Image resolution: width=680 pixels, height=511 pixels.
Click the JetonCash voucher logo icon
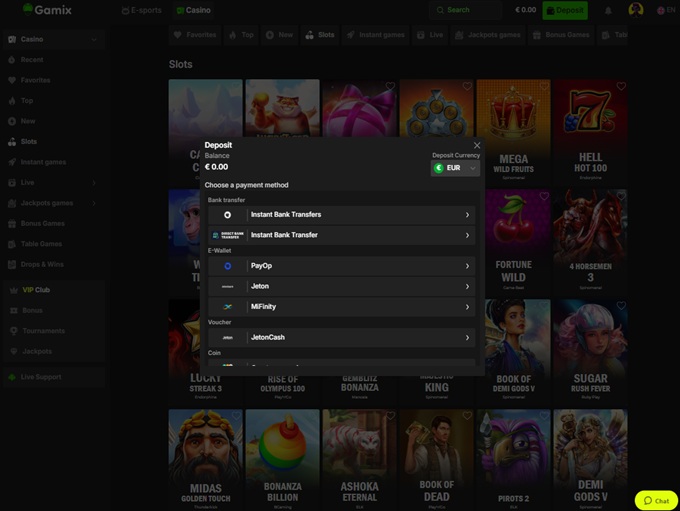tap(227, 338)
